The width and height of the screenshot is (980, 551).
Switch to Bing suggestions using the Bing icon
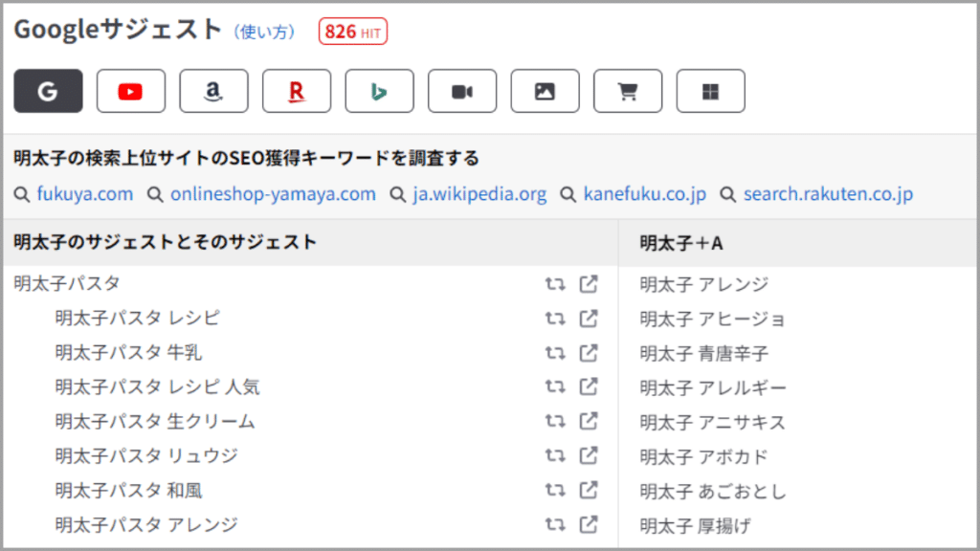[x=379, y=91]
